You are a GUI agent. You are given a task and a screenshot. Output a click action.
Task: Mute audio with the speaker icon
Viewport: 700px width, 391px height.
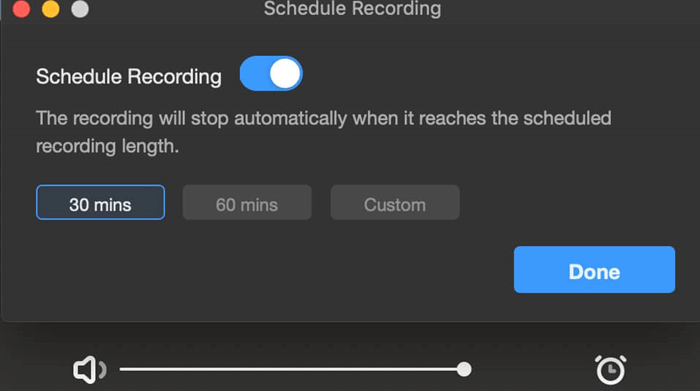(x=89, y=370)
